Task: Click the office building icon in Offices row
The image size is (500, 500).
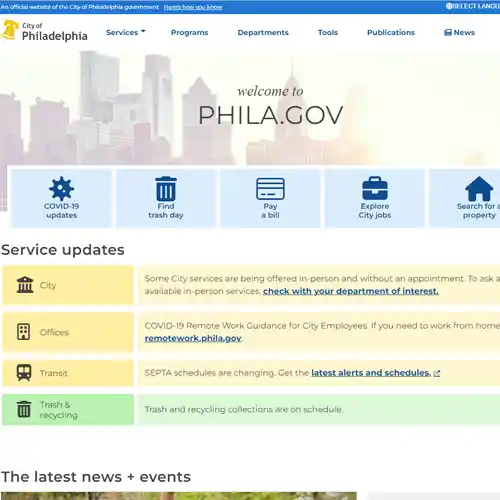Action: [x=23, y=332]
